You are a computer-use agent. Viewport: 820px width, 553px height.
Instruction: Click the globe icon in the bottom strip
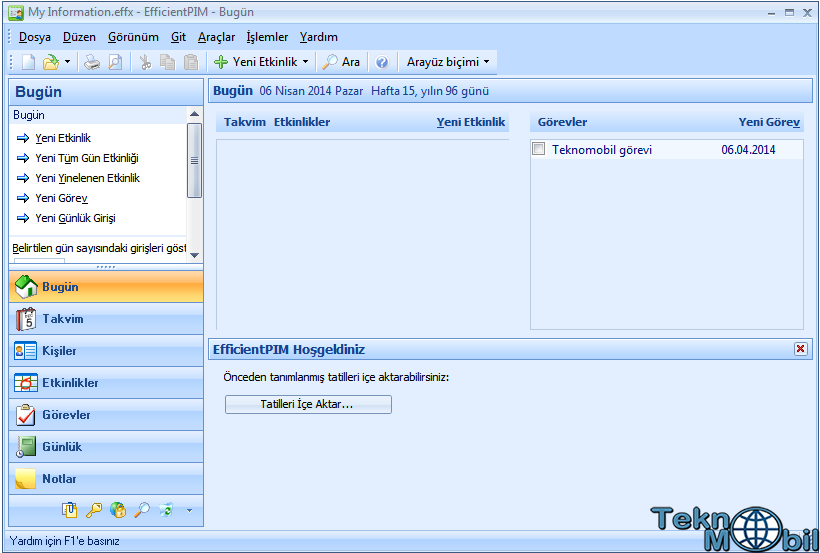point(118,510)
